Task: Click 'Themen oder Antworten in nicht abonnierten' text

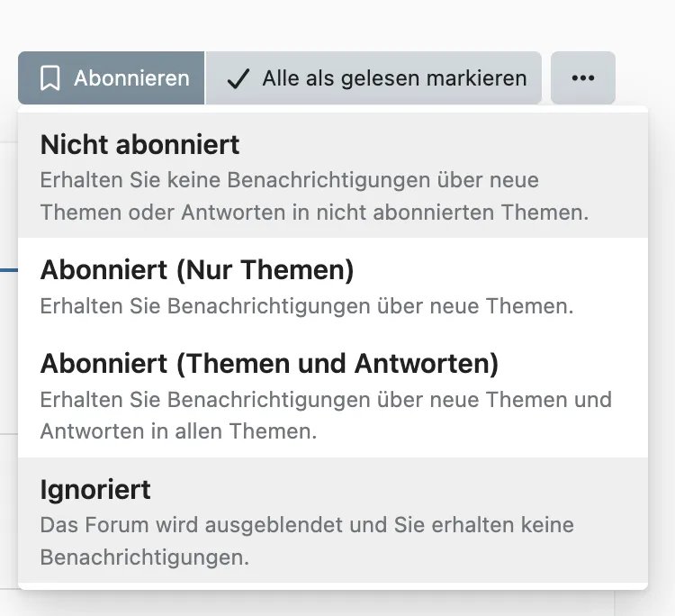Action: point(267,213)
